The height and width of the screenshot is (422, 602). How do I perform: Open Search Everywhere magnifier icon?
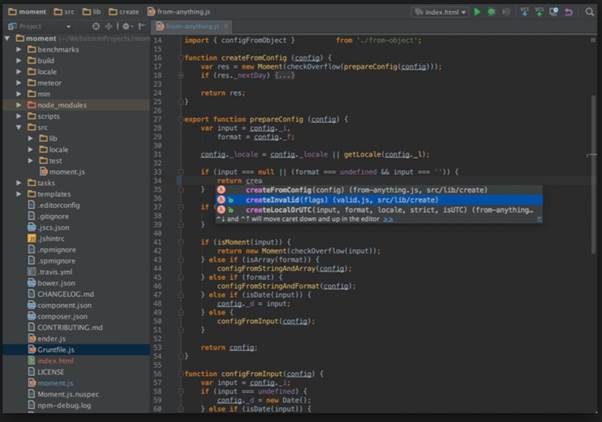(590, 12)
